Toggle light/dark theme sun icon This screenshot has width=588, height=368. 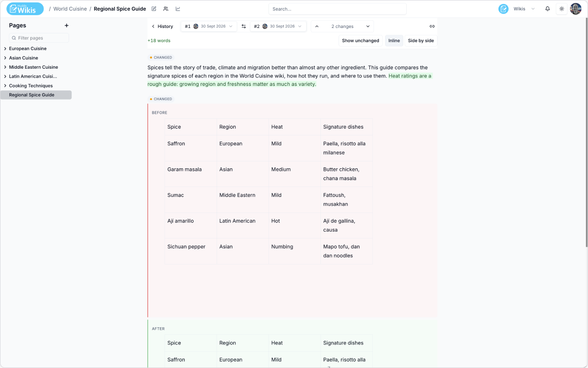[562, 9]
